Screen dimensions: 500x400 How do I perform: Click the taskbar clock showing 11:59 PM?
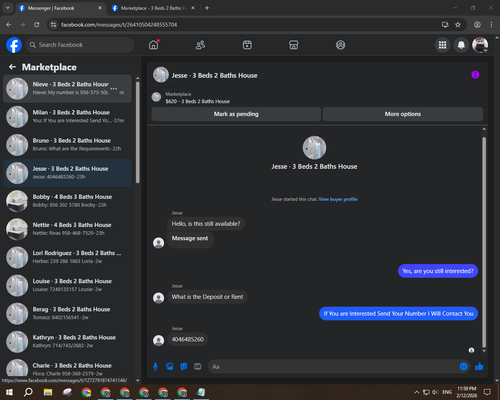tap(467, 392)
